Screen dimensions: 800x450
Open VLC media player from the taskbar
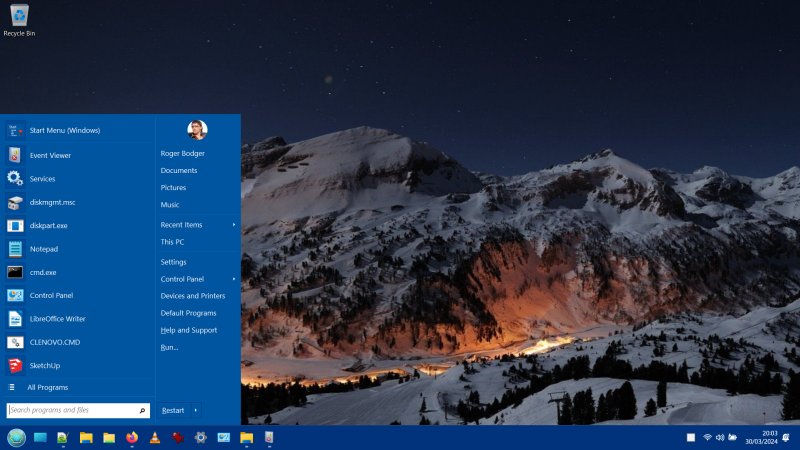(x=155, y=438)
